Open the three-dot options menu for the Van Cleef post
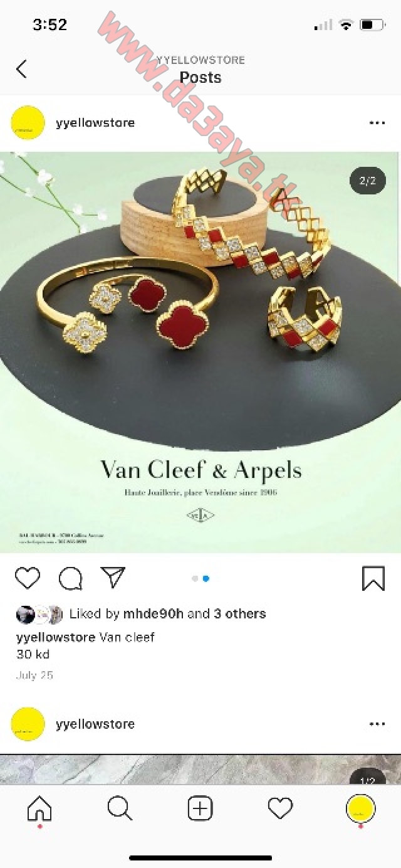 [x=377, y=123]
